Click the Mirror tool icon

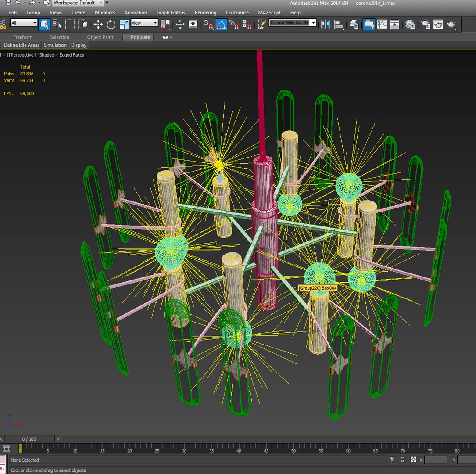pyautogui.click(x=325, y=24)
